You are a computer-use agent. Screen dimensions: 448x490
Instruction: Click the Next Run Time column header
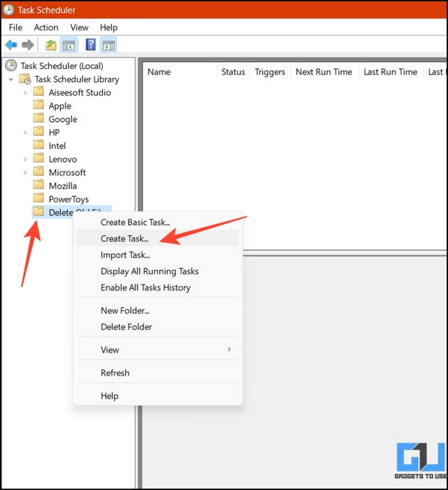tap(323, 72)
